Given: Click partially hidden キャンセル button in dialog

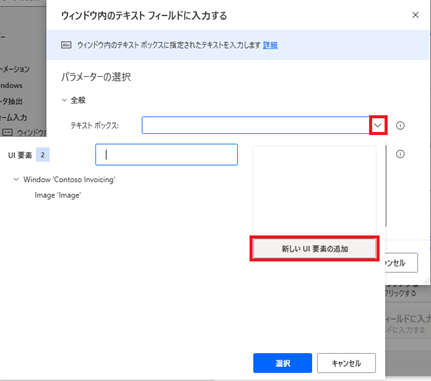Looking at the screenshot, I should coord(401,263).
